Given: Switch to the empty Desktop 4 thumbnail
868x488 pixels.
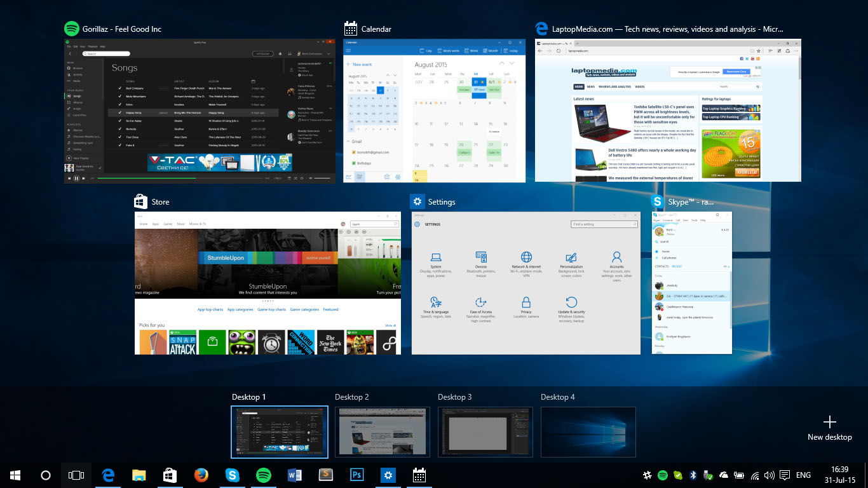Looking at the screenshot, I should click(x=588, y=432).
